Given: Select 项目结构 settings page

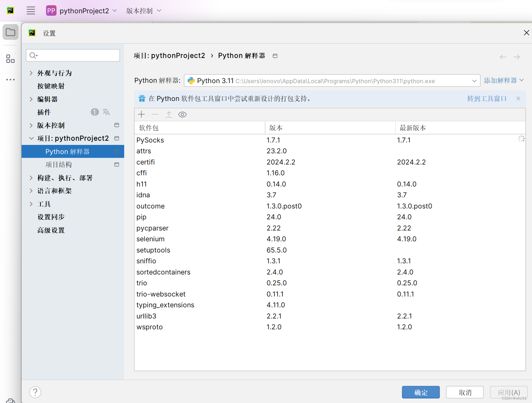Looking at the screenshot, I should coord(59,164).
